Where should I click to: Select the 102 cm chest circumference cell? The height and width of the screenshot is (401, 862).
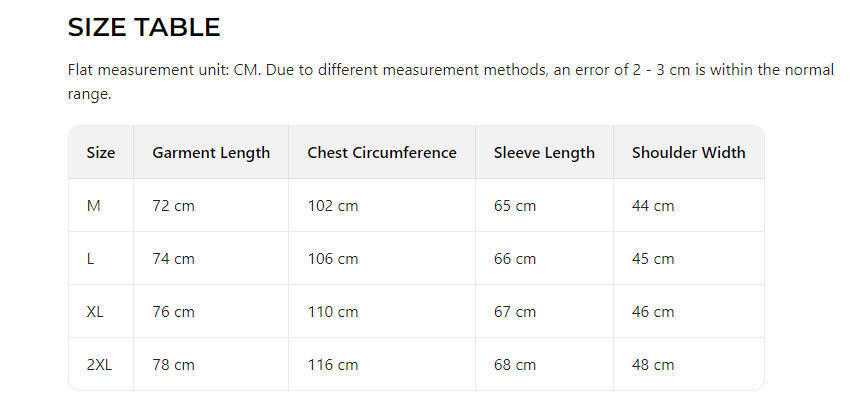333,206
